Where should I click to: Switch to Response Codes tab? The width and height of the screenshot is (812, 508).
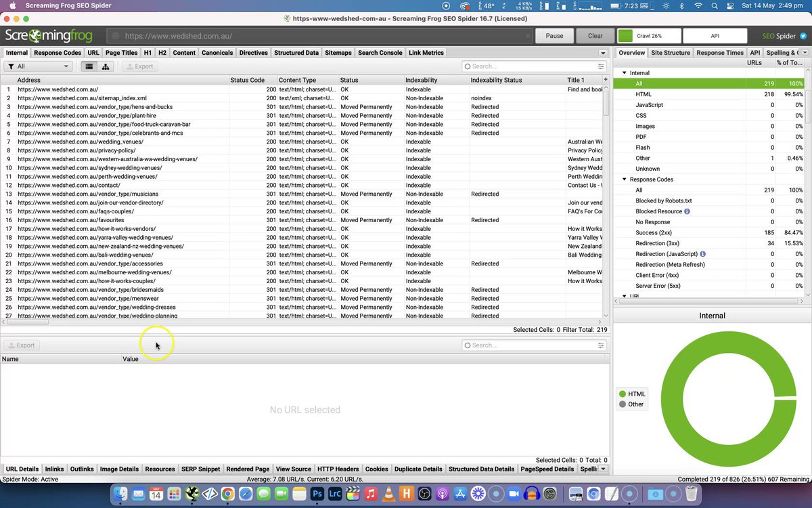tap(58, 53)
